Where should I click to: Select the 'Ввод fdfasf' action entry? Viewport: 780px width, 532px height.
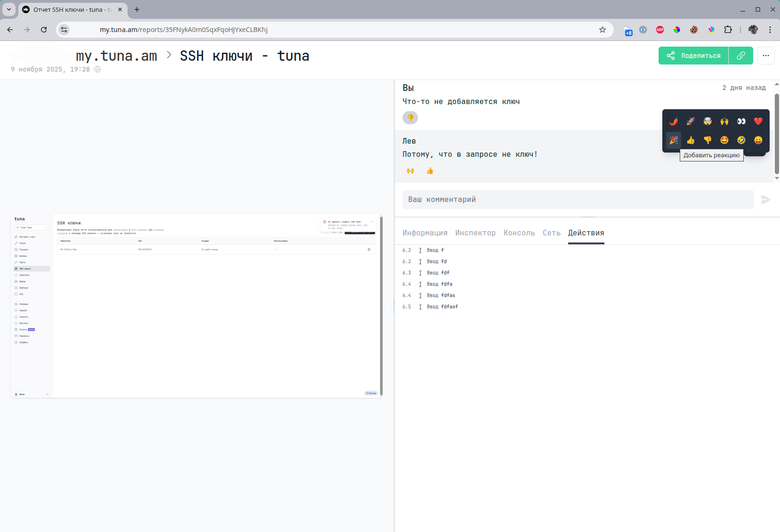pos(442,307)
